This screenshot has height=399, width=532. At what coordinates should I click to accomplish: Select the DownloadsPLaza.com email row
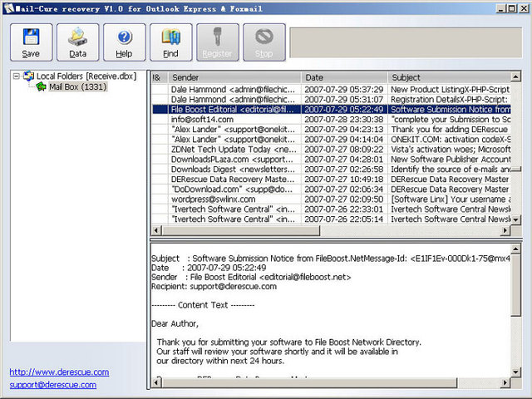click(x=331, y=160)
